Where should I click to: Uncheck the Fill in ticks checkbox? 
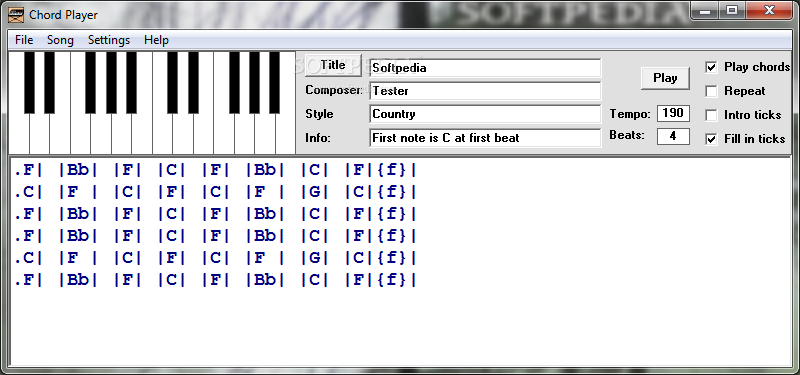pos(711,139)
